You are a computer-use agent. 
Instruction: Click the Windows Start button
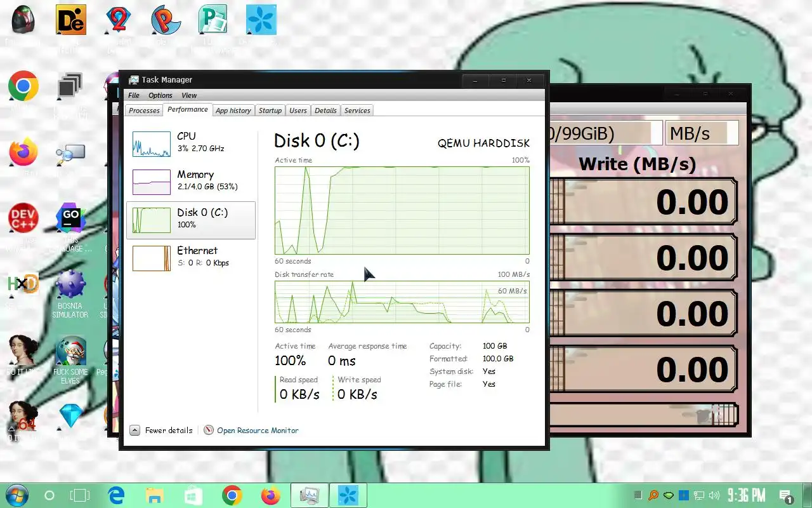(x=16, y=495)
